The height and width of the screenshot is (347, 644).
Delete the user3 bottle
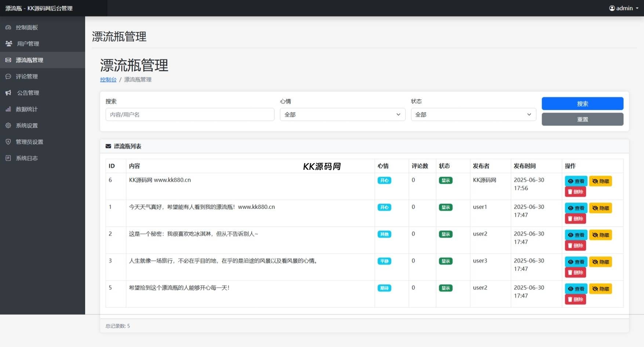575,273
